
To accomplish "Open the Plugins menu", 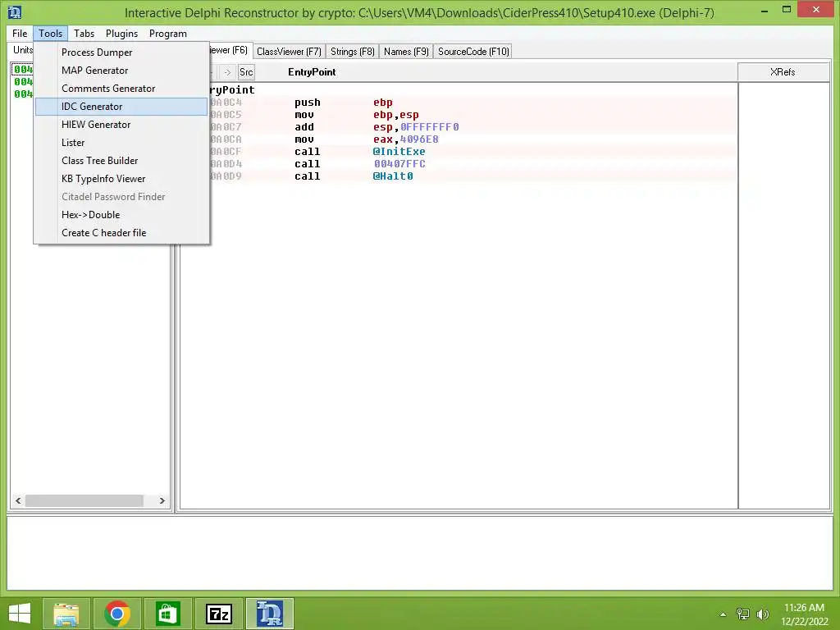I will point(121,33).
